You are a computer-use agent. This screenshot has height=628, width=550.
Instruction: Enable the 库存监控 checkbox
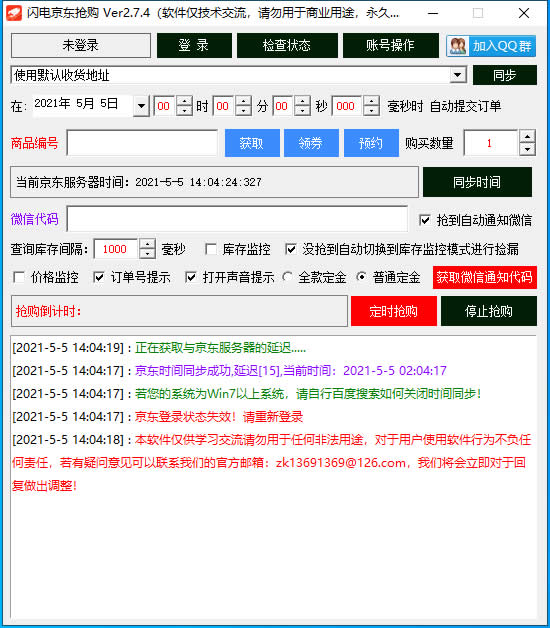coord(211,249)
